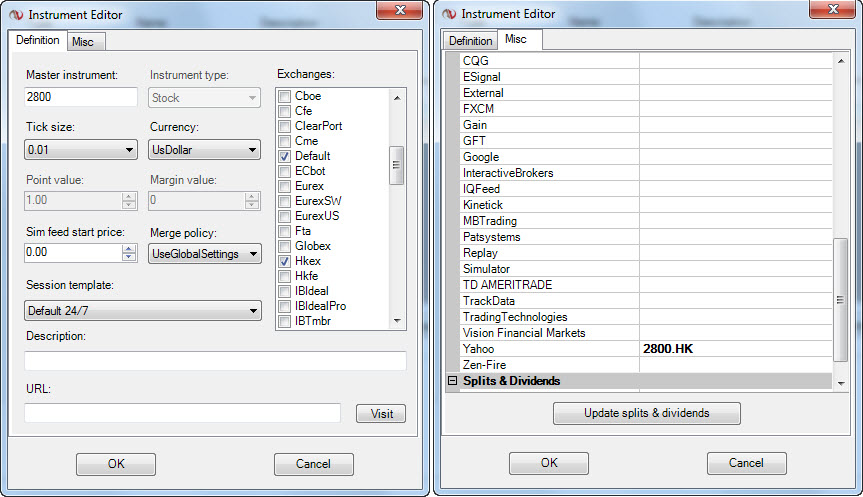This screenshot has width=863, height=497.
Task: Select the InteractiveBrokers row
Action: pos(646,173)
